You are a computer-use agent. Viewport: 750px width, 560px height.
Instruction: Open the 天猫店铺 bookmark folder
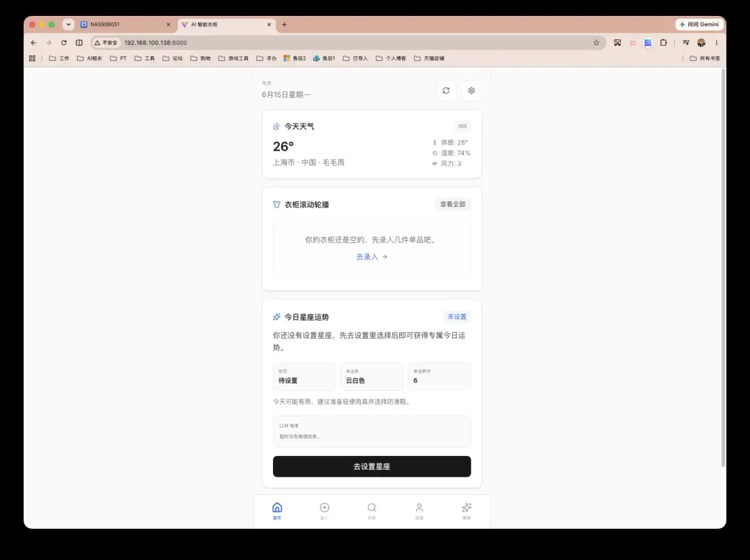(x=429, y=58)
